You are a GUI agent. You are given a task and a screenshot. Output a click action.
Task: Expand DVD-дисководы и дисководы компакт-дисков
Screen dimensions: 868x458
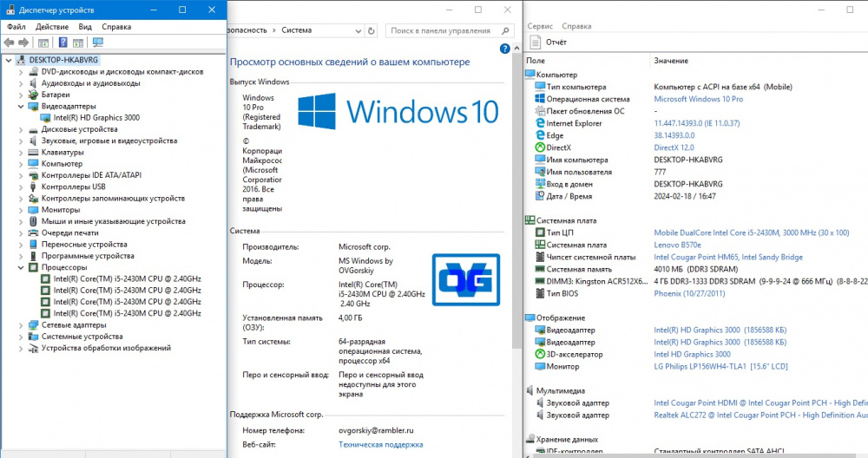coord(21,72)
